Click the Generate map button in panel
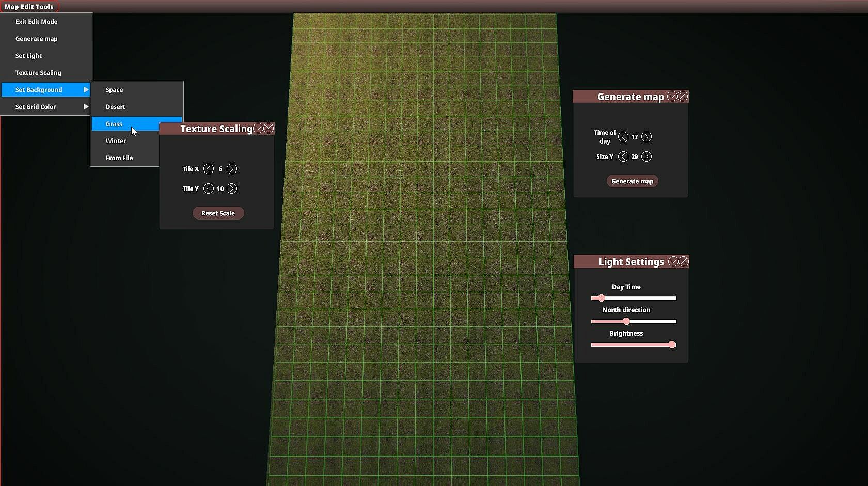This screenshot has height=486, width=868. pos(632,181)
